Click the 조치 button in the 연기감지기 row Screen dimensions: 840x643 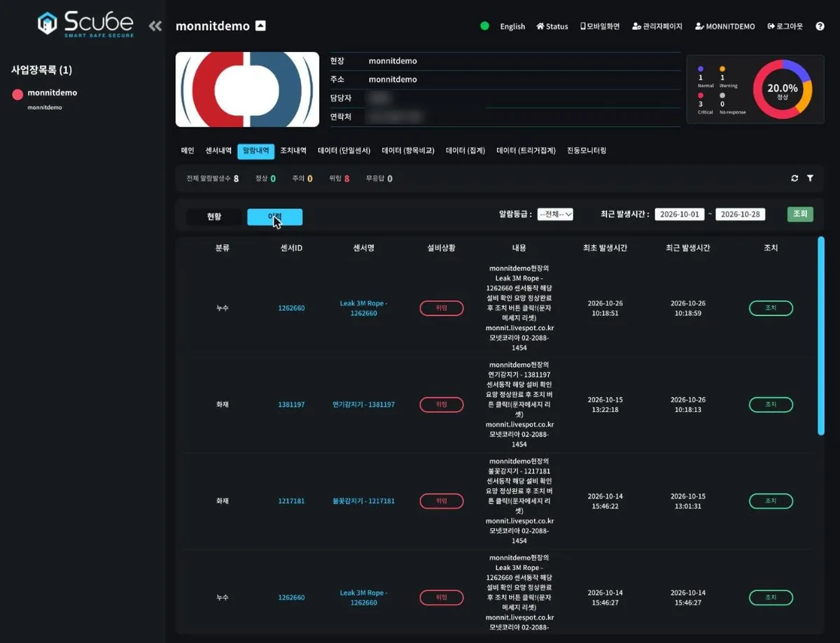pyautogui.click(x=771, y=405)
